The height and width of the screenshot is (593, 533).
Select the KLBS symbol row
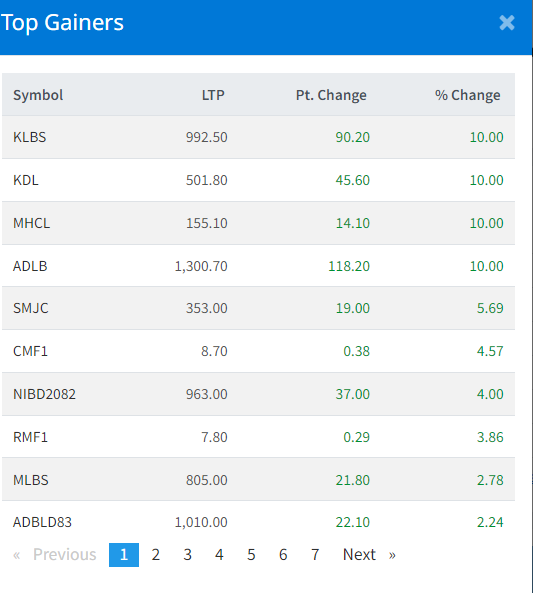[x=258, y=137]
